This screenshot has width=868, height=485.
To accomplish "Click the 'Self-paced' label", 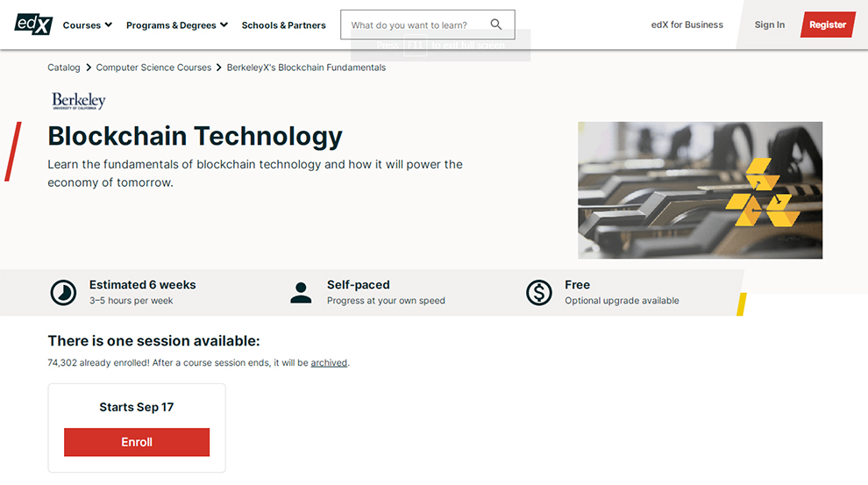I will click(x=359, y=284).
